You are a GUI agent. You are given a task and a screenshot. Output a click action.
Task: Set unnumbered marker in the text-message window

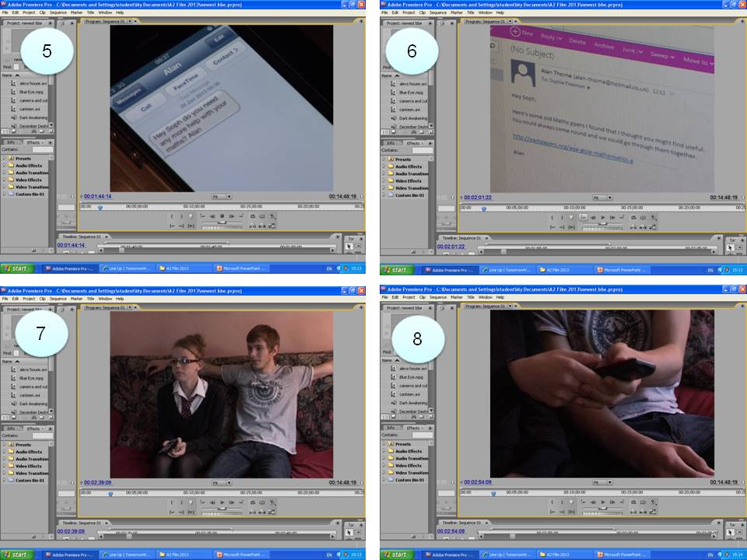pos(191,216)
